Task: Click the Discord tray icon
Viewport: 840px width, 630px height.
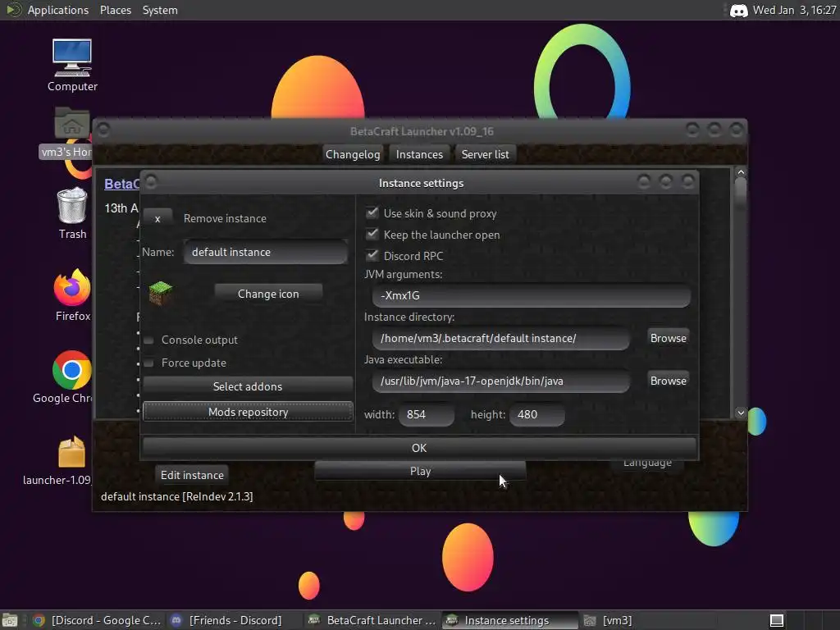Action: [x=739, y=10]
